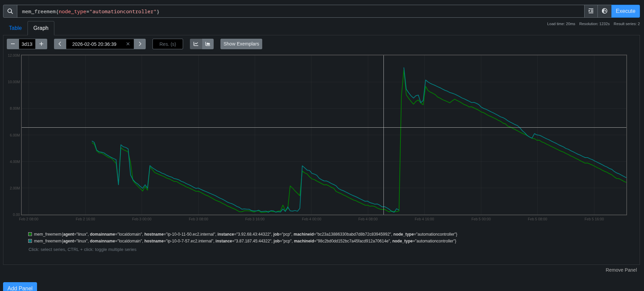Format the expression with the indent icon
The height and width of the screenshot is (291, 644).
pos(591,11)
